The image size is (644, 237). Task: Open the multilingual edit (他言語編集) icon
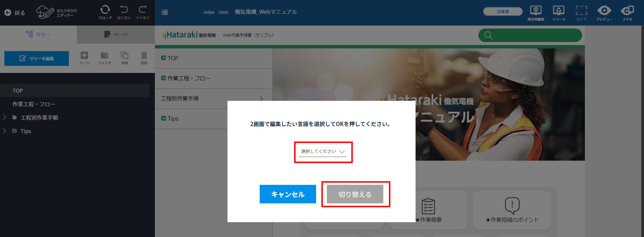point(536,11)
